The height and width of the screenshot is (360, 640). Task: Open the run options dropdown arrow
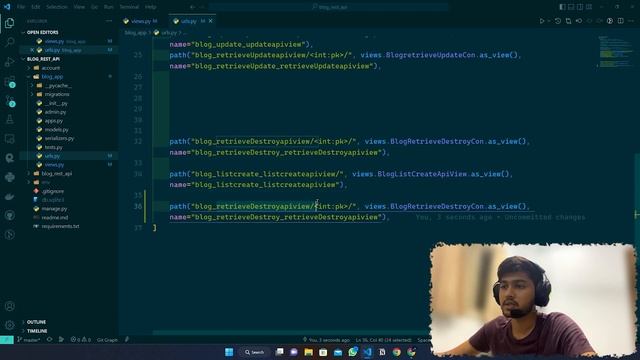(549, 21)
